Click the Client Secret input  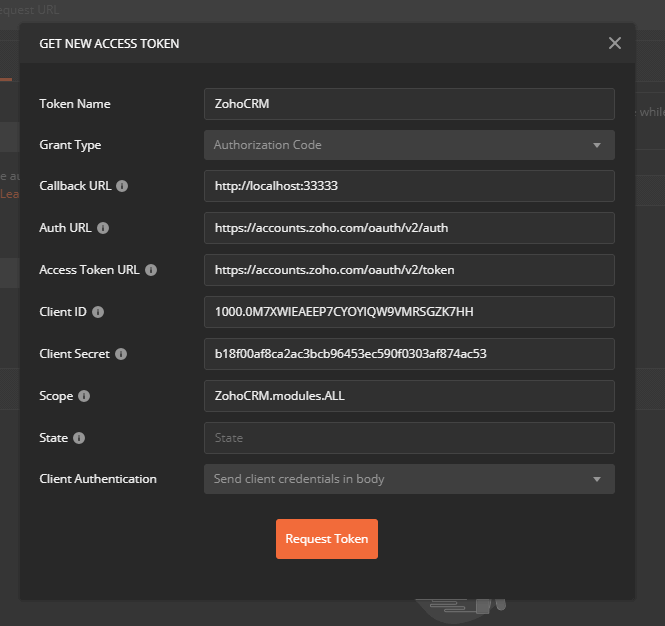[408, 354]
